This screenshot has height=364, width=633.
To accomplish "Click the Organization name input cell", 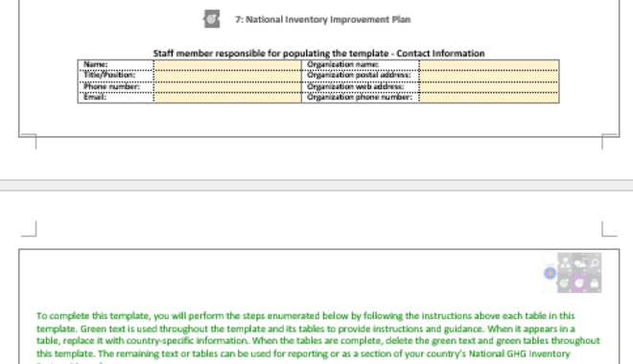I will click(489, 65).
